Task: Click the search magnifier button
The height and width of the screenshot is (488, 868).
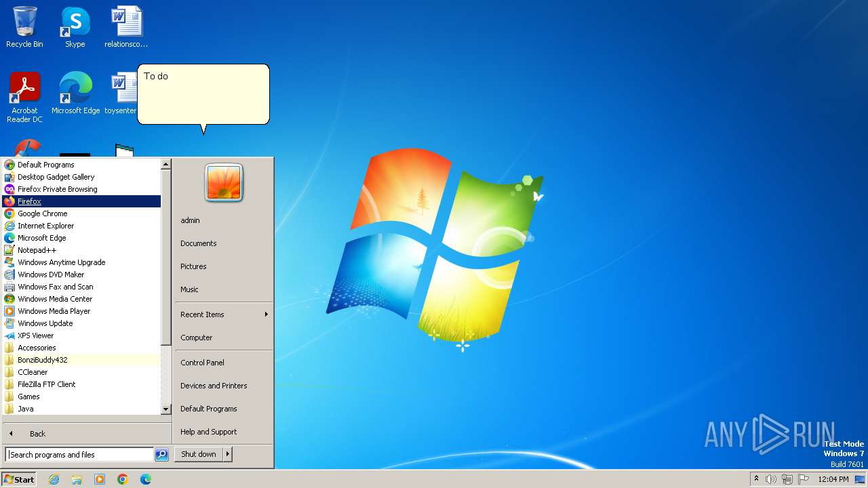Action: [x=161, y=455]
